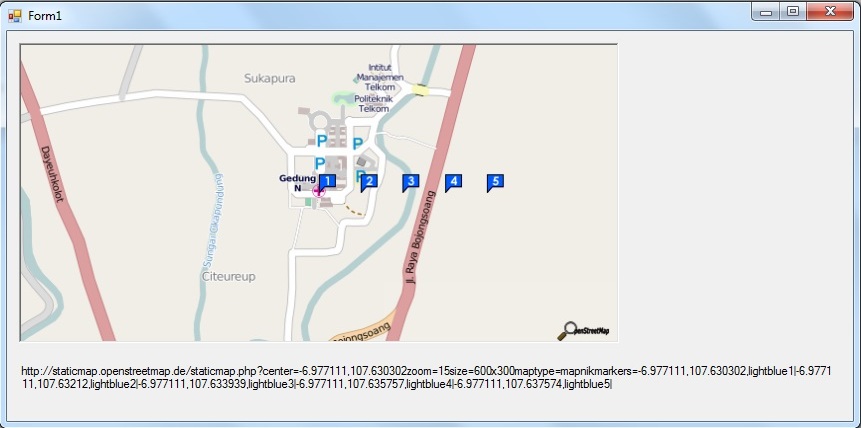Click the Form1 window title
Viewport: 861px width, 428px height.
pyautogui.click(x=45, y=16)
